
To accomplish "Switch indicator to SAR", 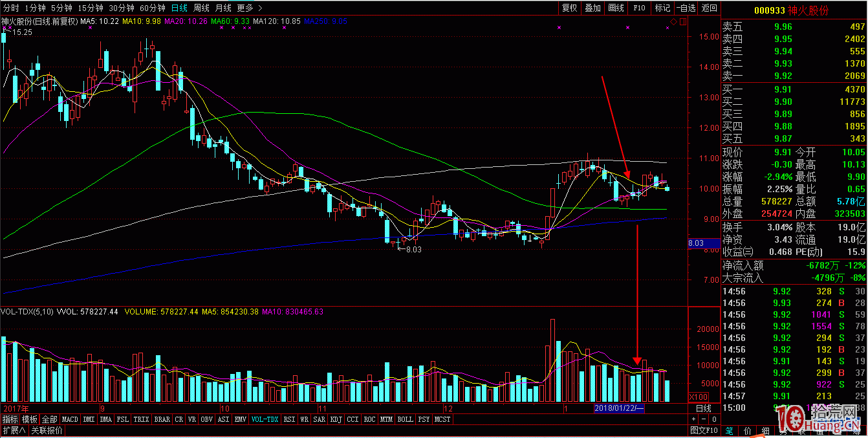I will coord(320,419).
